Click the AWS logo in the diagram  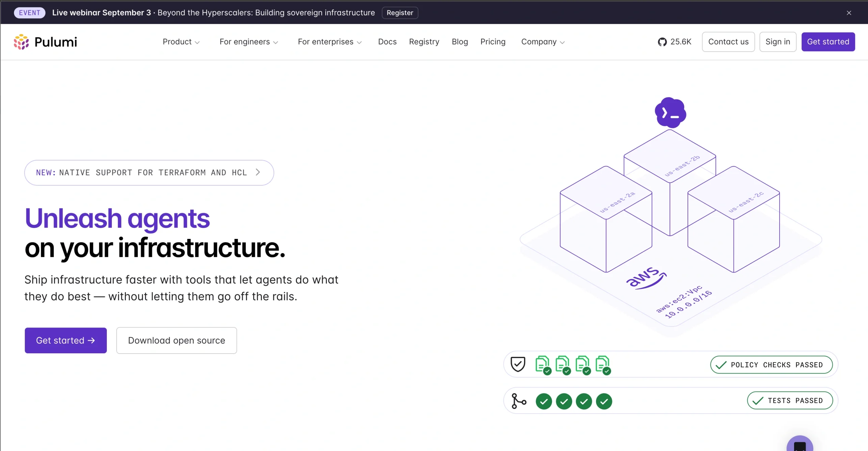[646, 278]
